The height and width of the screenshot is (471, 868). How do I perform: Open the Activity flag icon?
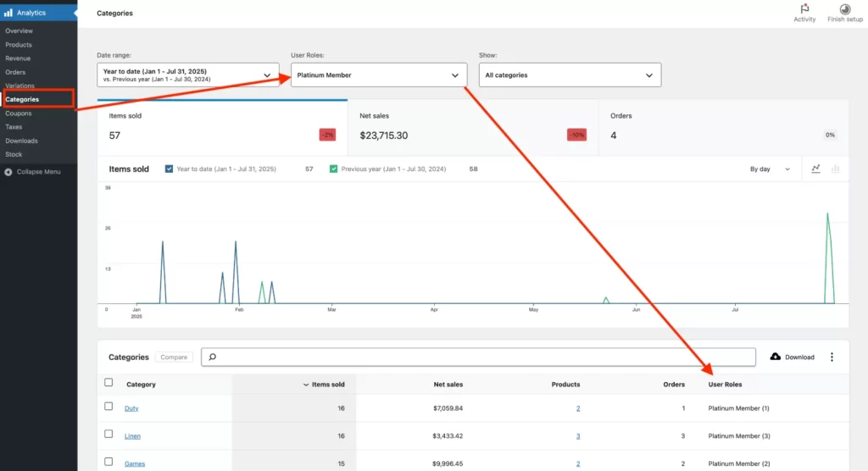pos(804,9)
